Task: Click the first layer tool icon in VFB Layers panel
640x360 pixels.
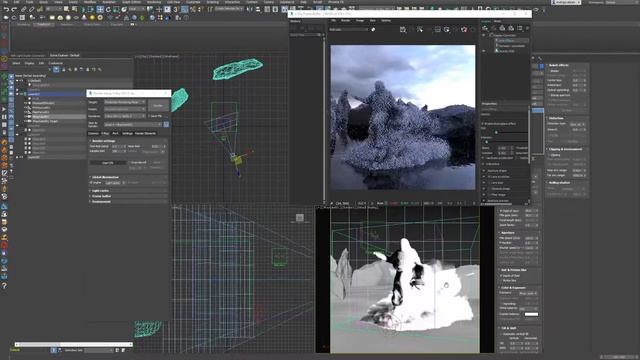Action: point(485,28)
